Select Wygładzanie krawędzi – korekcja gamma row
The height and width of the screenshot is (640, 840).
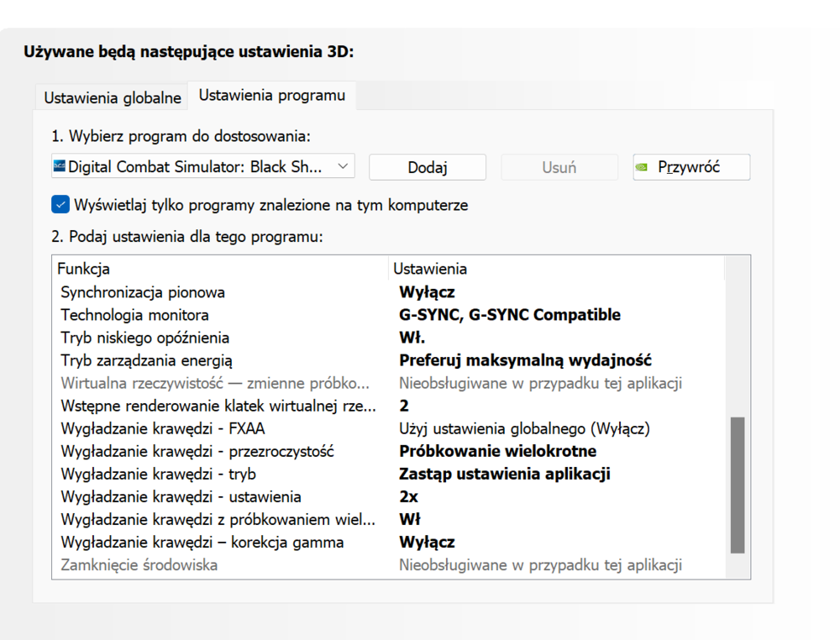(x=388, y=542)
